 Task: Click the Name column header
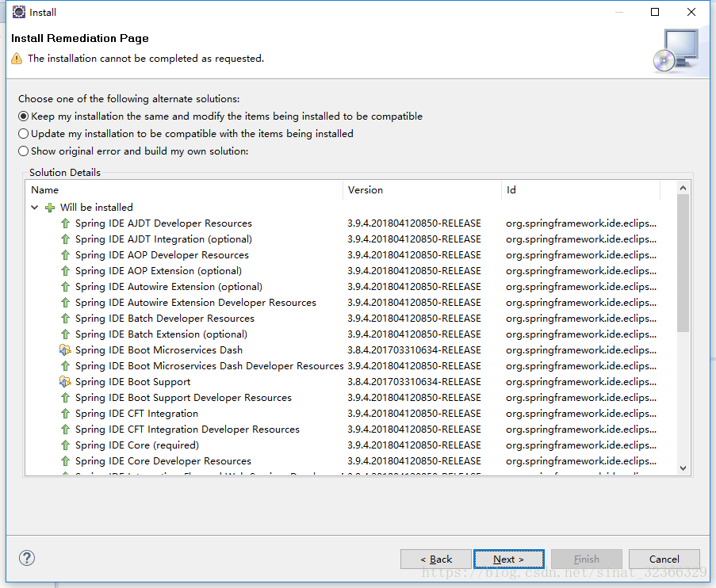click(x=184, y=190)
